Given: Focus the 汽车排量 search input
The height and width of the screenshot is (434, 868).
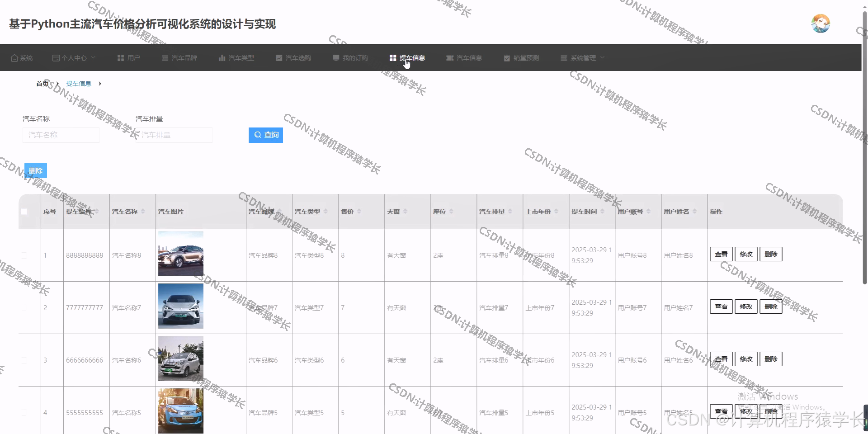Looking at the screenshot, I should 174,135.
